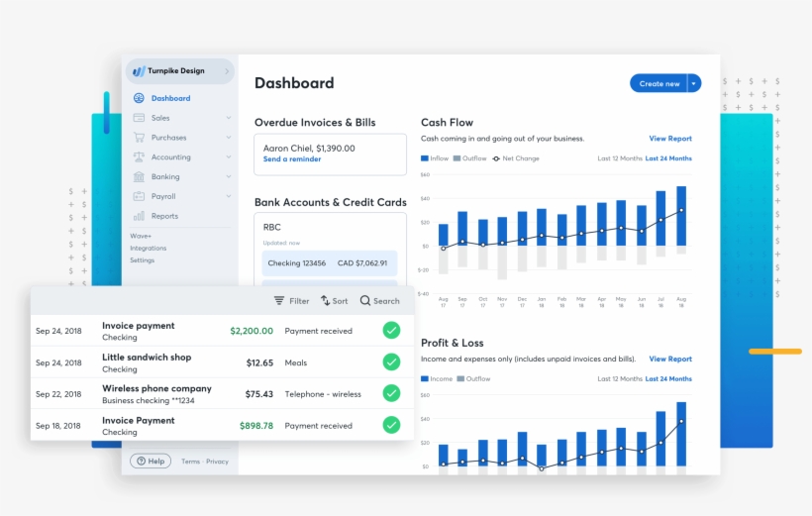812x516 pixels.
Task: Click green checkmark on Wireless phone company row
Action: pos(391,393)
